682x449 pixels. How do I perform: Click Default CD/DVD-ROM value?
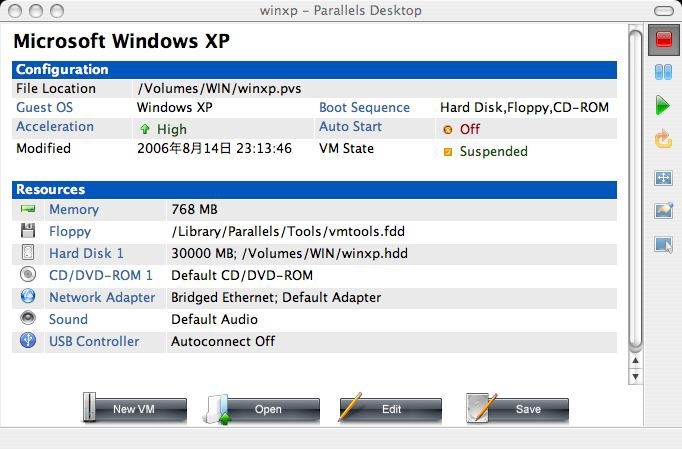pyautogui.click(x=242, y=275)
